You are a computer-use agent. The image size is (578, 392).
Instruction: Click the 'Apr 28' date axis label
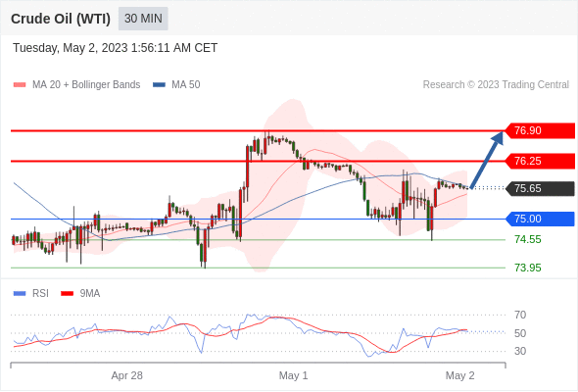[x=126, y=375]
